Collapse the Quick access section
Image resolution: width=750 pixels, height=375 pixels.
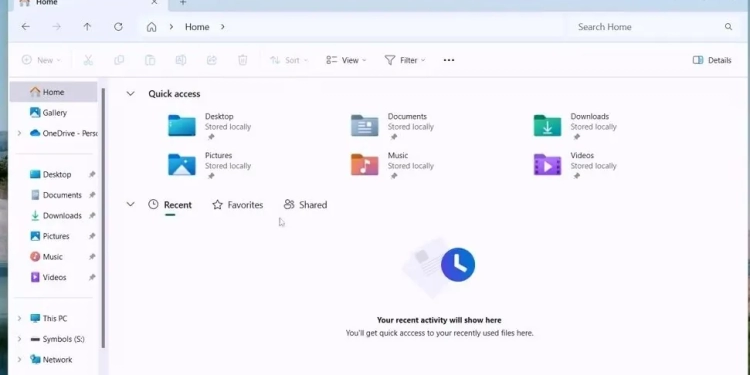130,93
